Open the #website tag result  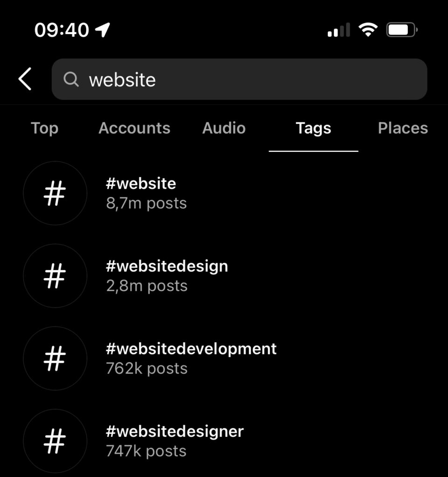pos(224,193)
